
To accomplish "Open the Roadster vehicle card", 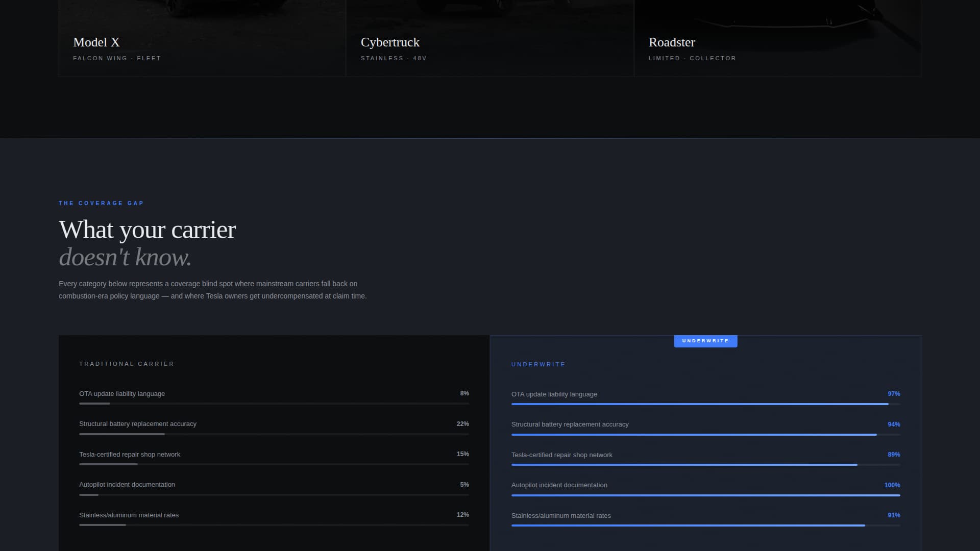I will point(778,38).
